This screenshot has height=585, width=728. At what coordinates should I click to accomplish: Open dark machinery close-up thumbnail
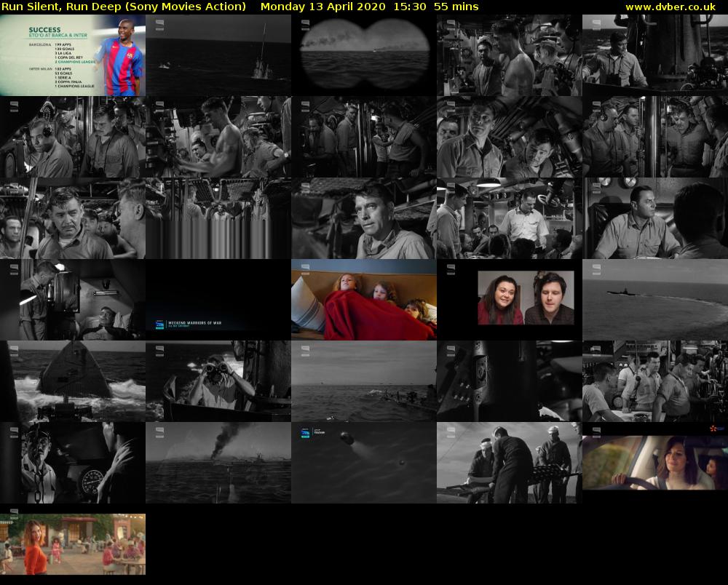point(510,381)
